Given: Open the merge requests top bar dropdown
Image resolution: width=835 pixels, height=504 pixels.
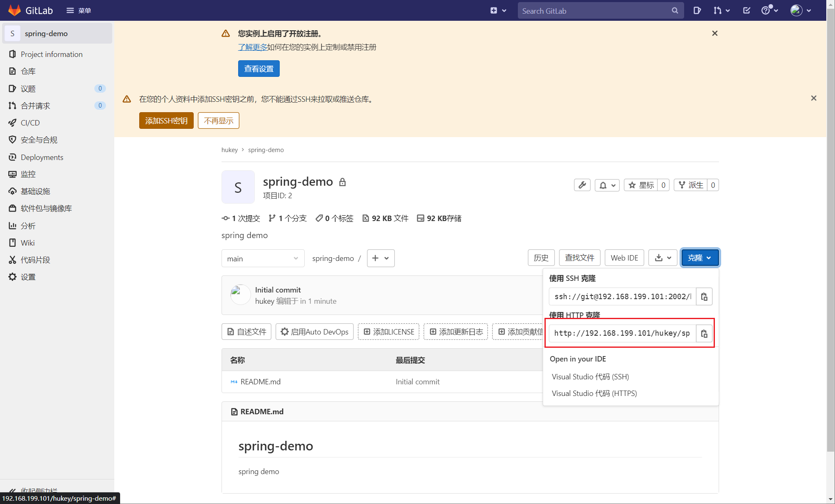Looking at the screenshot, I should 722,10.
